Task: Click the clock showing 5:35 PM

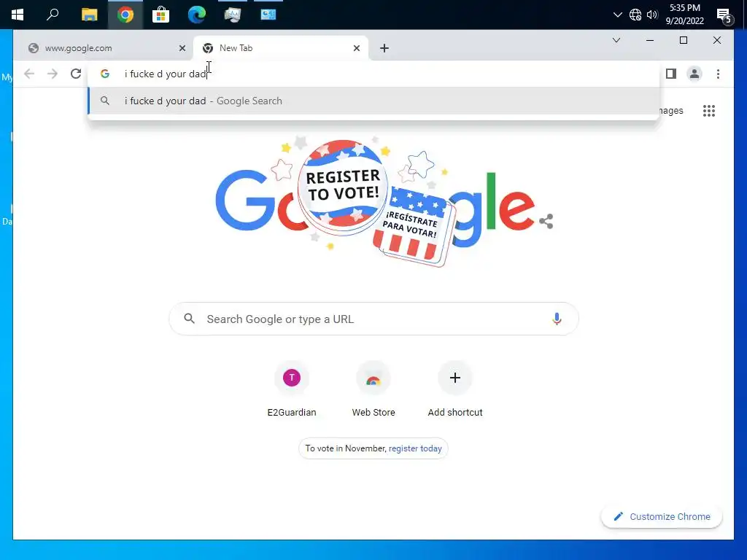Action: [x=684, y=15]
